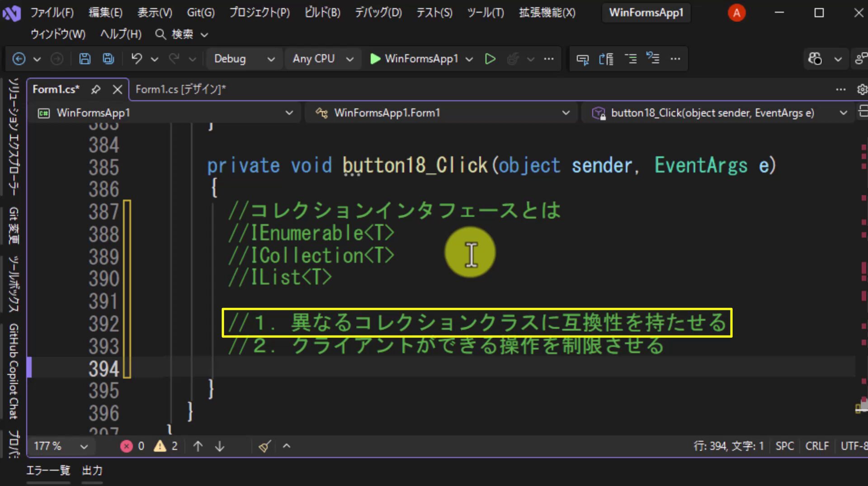Open the ヘルプ(H) menu

click(x=121, y=34)
